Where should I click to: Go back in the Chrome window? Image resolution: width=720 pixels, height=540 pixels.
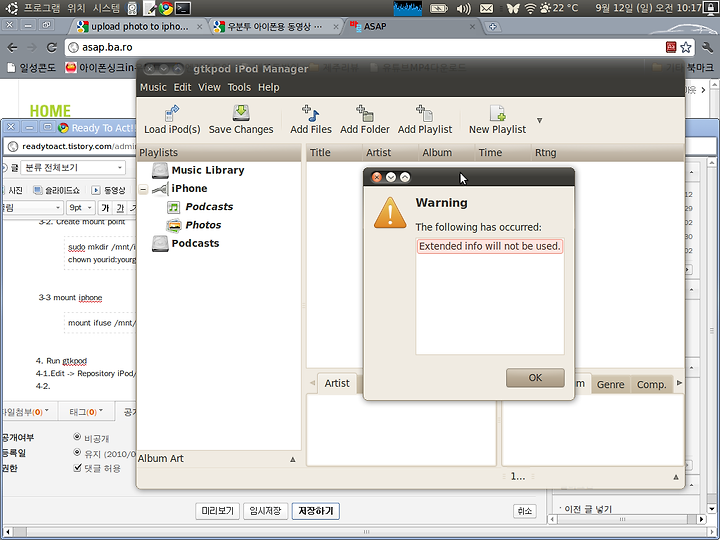pyautogui.click(x=12, y=47)
